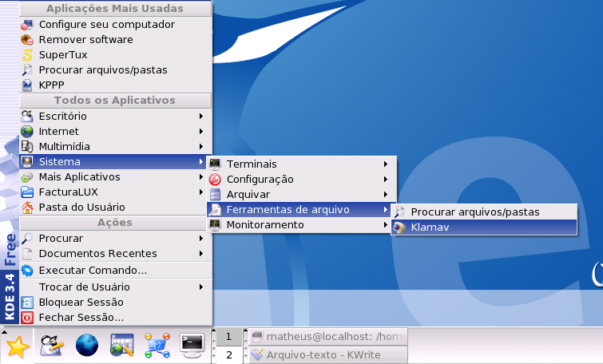Click the KDE star menu launcher

coord(18,346)
